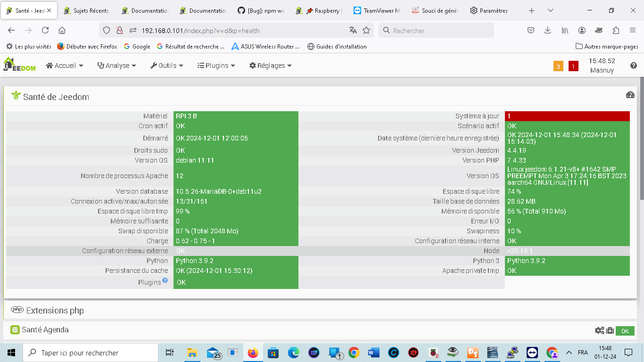Switch to the Raspberry browser tab
This screenshot has width=644, height=362.
(319, 10)
